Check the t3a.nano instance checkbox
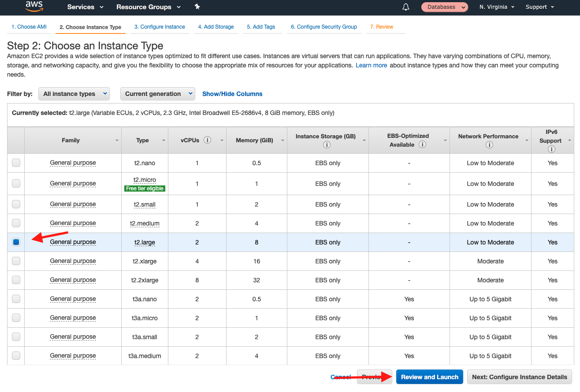Viewport: 580px width, 392px height. point(16,299)
